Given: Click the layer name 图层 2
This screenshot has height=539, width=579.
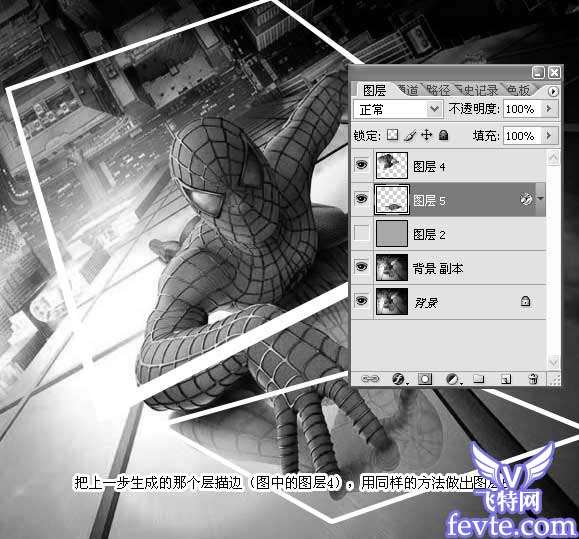Looking at the screenshot, I should [x=429, y=234].
